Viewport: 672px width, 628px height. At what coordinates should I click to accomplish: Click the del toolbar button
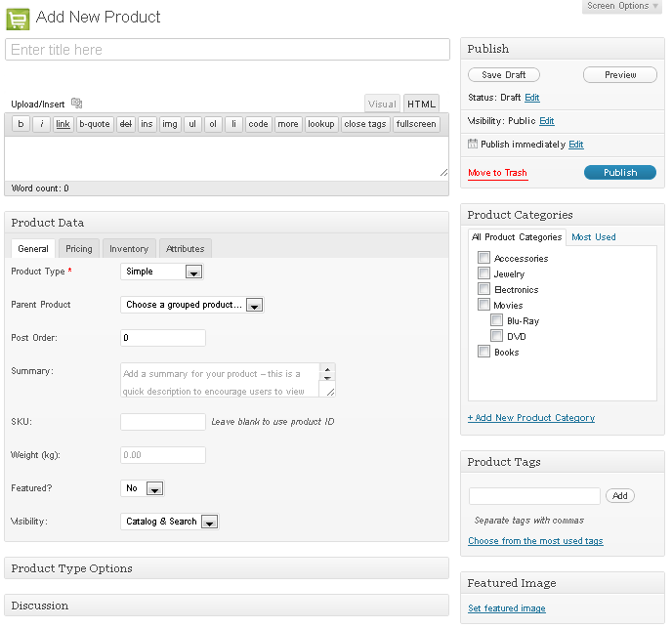(x=126, y=124)
